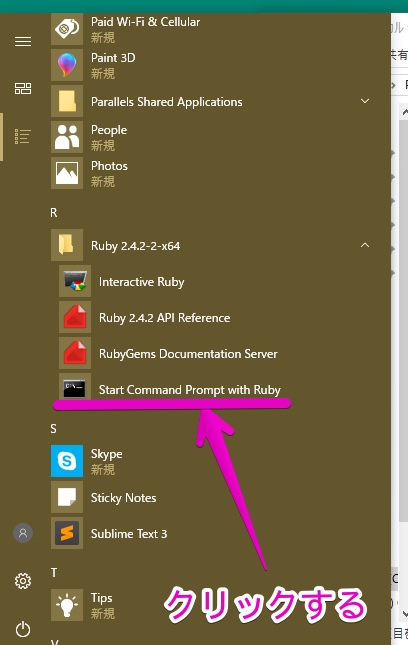The image size is (408, 645).
Task: Click the Sticky Notes text label
Action: coord(123,498)
